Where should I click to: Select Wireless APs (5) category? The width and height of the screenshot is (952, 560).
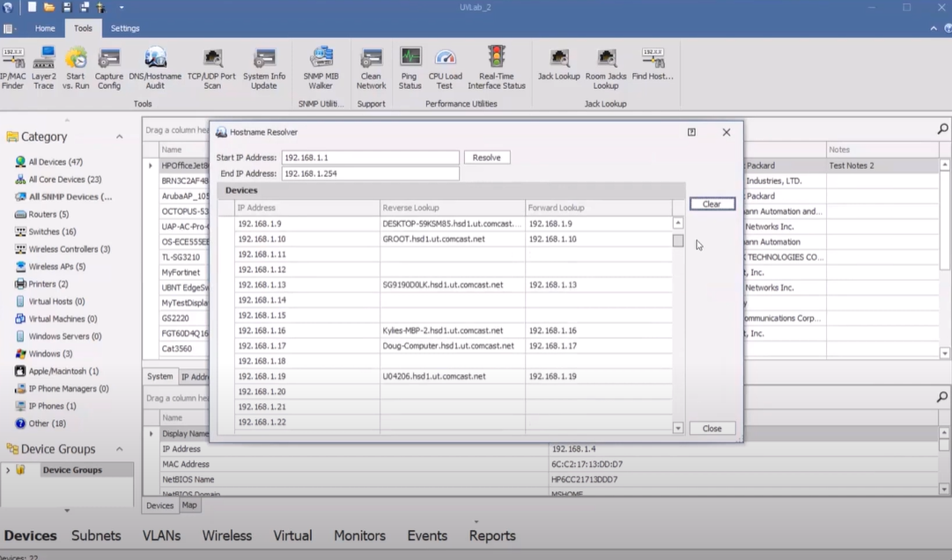coord(57,266)
